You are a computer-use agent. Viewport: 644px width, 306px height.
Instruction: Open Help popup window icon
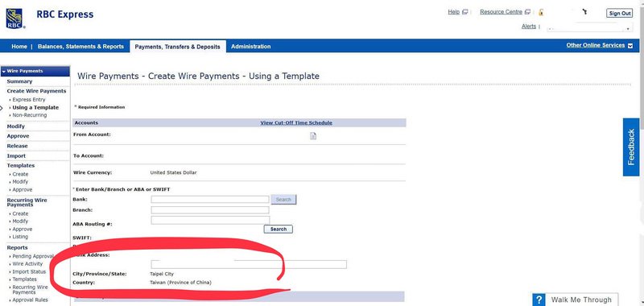tap(465, 12)
